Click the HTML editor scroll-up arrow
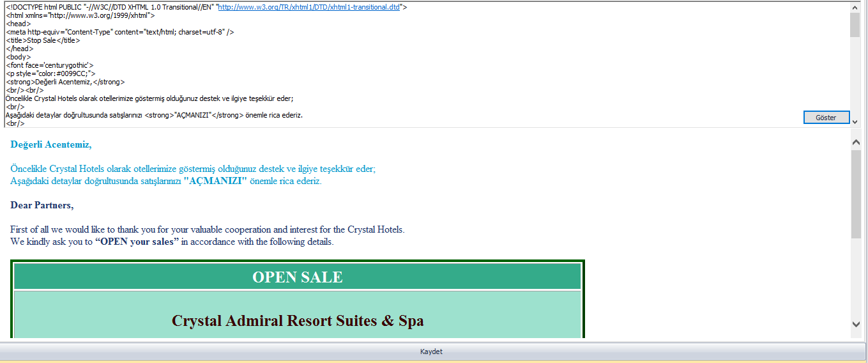Screen dimensions: 868x363 855,8
